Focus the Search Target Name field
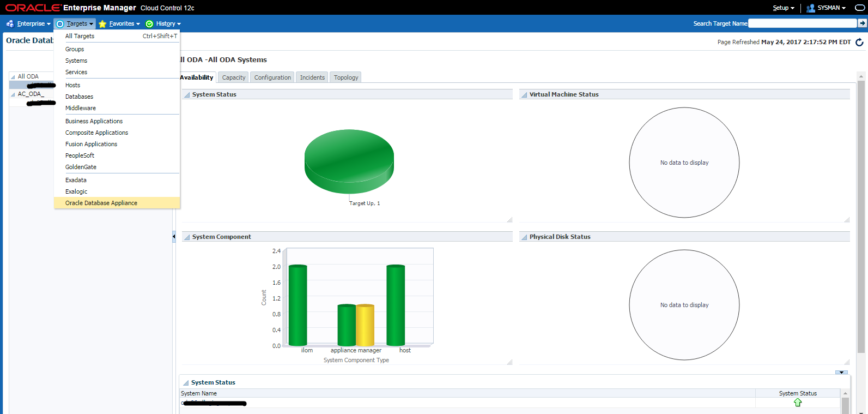Viewport: 868px width, 414px height. point(802,23)
